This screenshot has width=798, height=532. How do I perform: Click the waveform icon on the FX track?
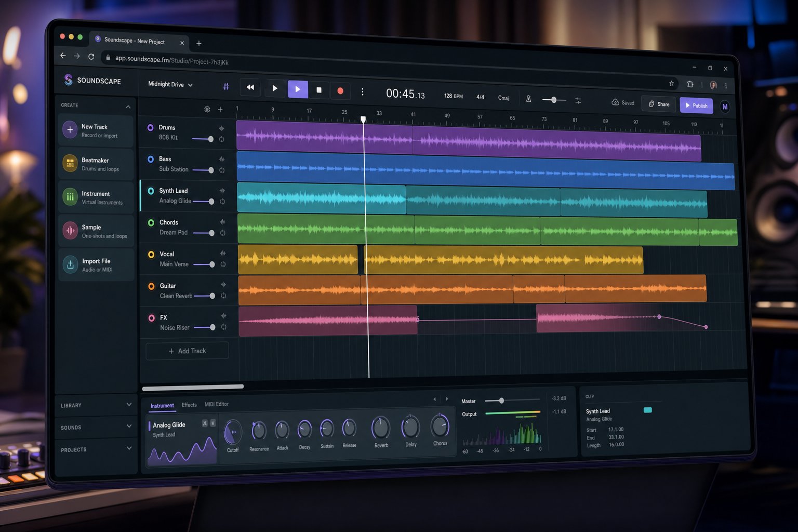click(223, 316)
